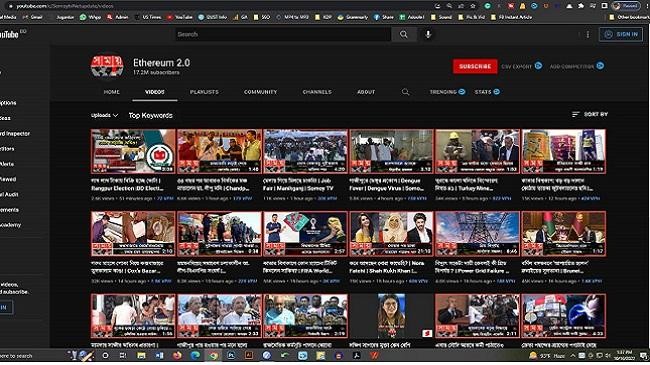This screenshot has height=365, width=650.
Task: Open the Rangpur Election video thumbnail
Action: coord(133,151)
